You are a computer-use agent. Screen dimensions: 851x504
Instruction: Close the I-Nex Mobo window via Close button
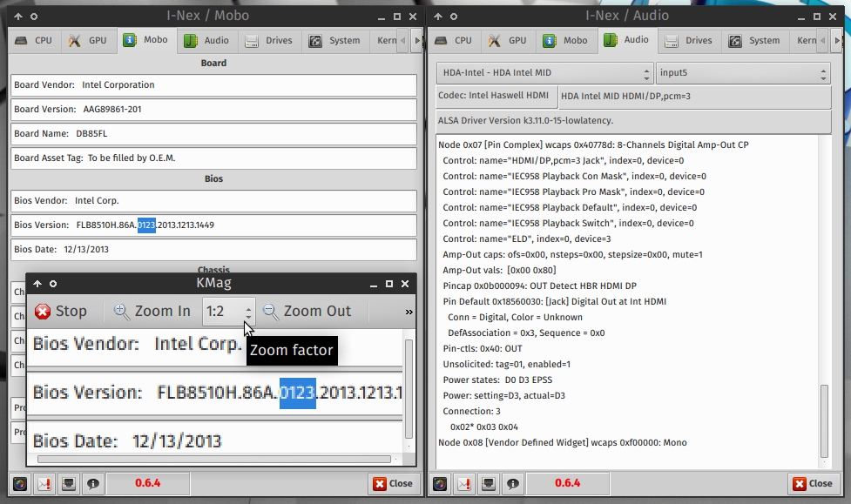point(393,483)
